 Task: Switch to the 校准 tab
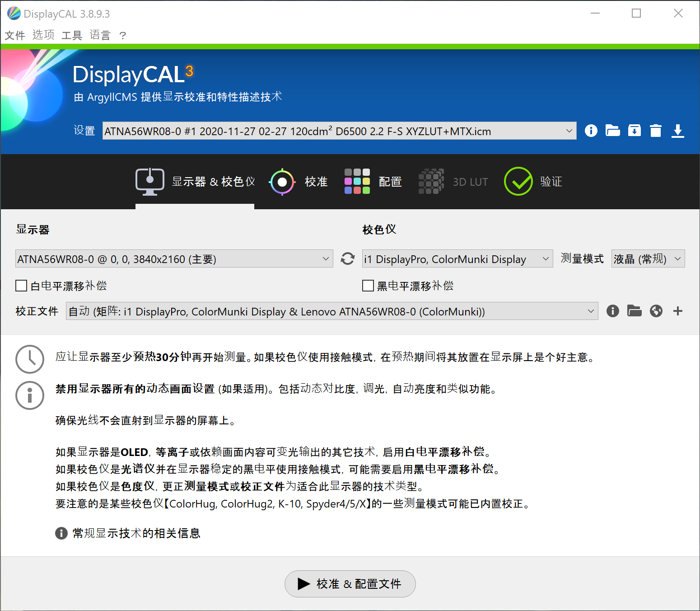click(299, 182)
